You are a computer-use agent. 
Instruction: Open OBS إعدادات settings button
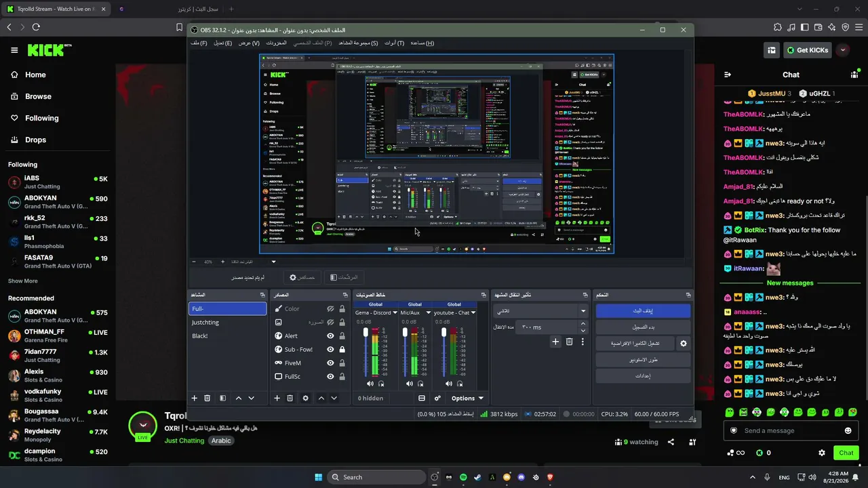(x=643, y=376)
